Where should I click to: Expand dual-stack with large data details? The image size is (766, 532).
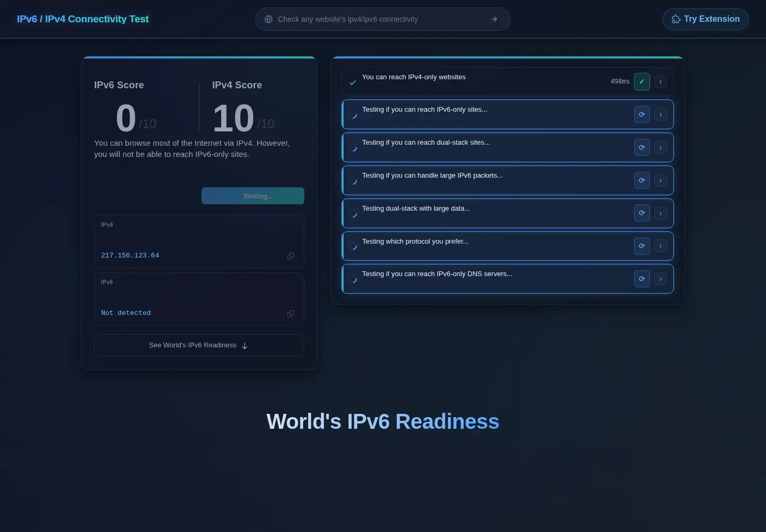click(x=661, y=213)
